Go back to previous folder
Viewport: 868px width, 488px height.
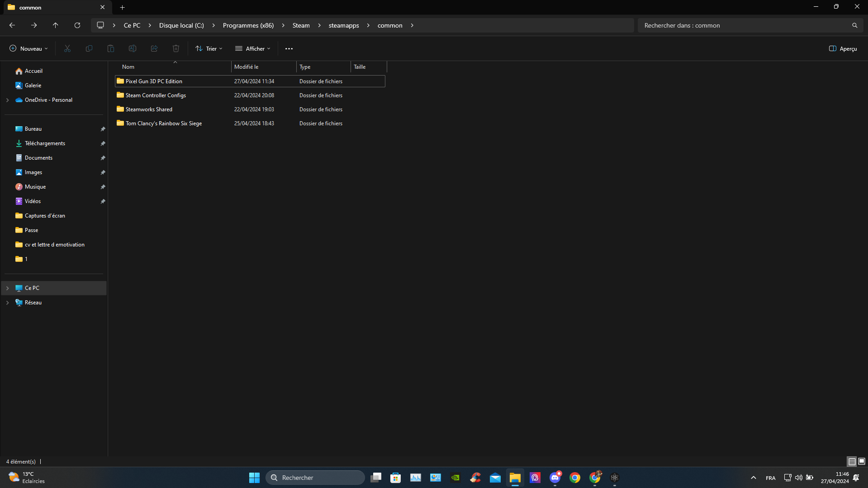12,25
